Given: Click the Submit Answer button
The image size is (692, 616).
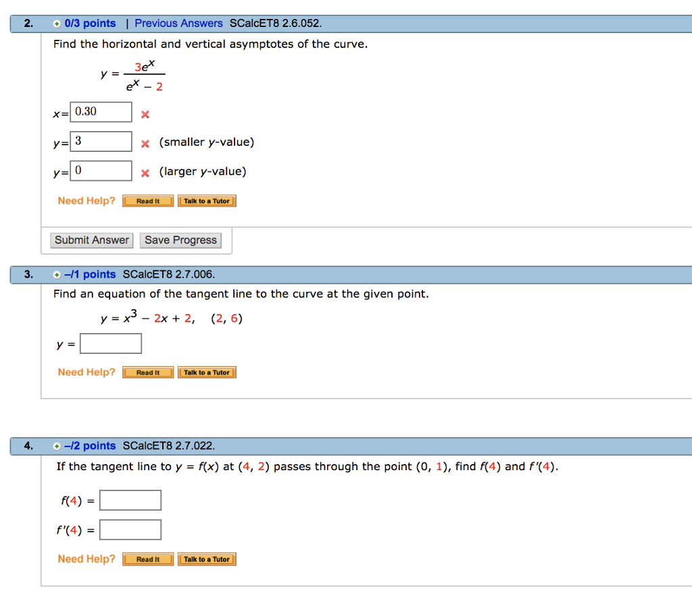Looking at the screenshot, I should coord(91,240).
